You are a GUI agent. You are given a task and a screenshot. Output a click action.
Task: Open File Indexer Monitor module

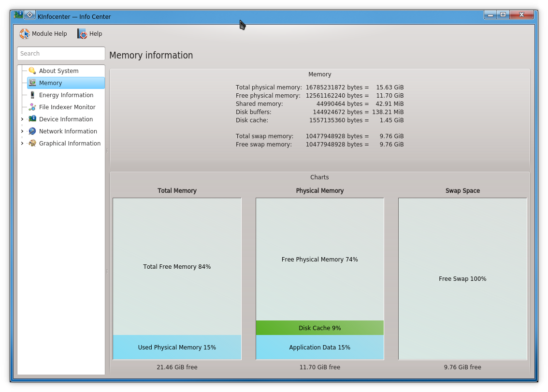point(67,107)
